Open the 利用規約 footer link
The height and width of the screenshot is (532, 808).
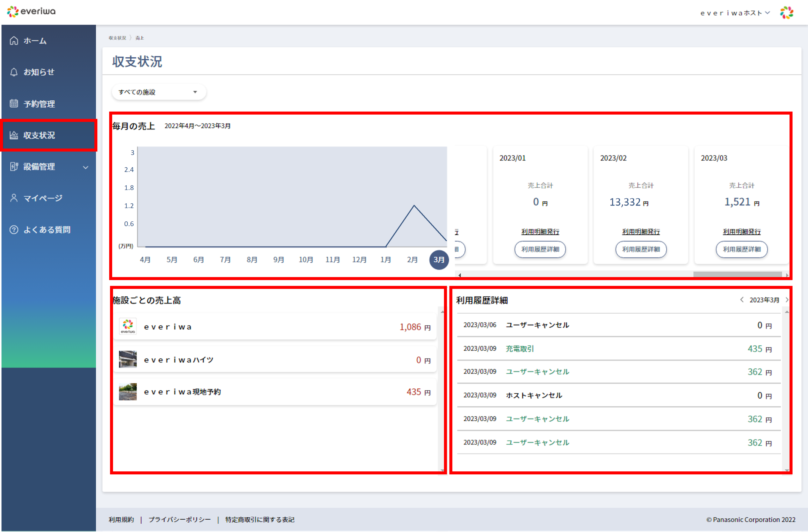[121, 520]
